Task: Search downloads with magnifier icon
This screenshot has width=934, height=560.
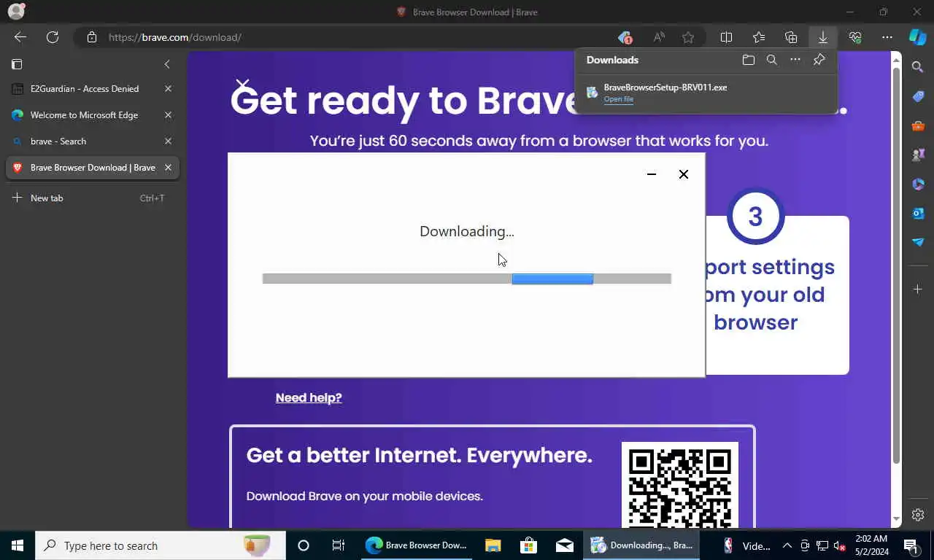Action: (771, 60)
